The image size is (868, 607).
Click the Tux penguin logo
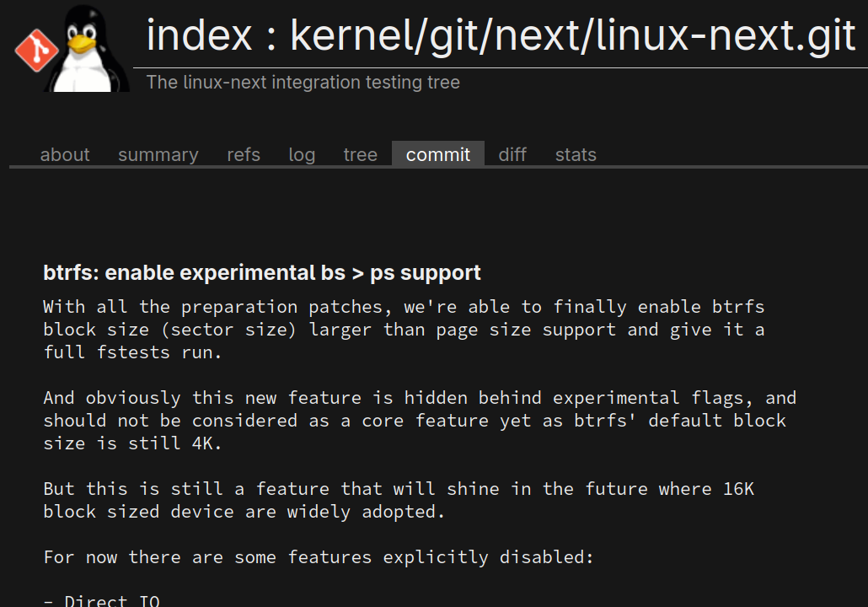click(x=85, y=49)
